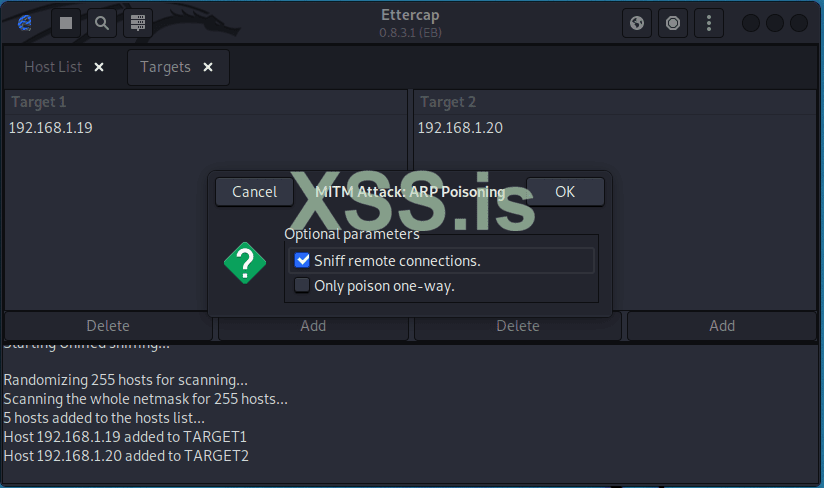Click log line 'Host 192.168.1.20 added to TARGET2'
The image size is (824, 488).
click(126, 456)
